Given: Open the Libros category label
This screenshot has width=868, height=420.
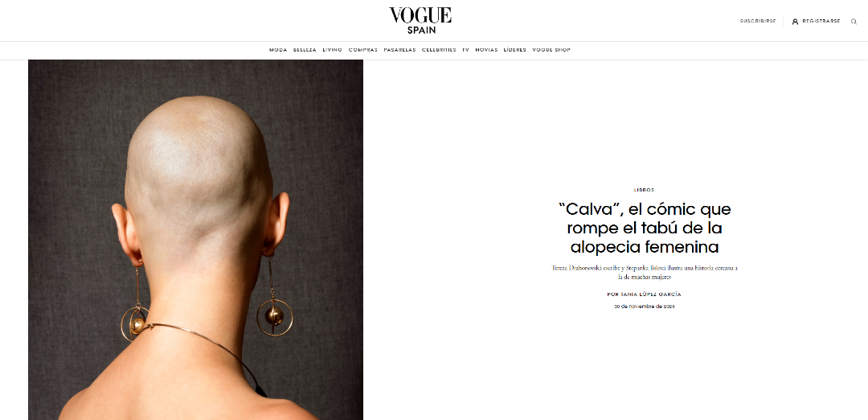Looking at the screenshot, I should coord(644,190).
